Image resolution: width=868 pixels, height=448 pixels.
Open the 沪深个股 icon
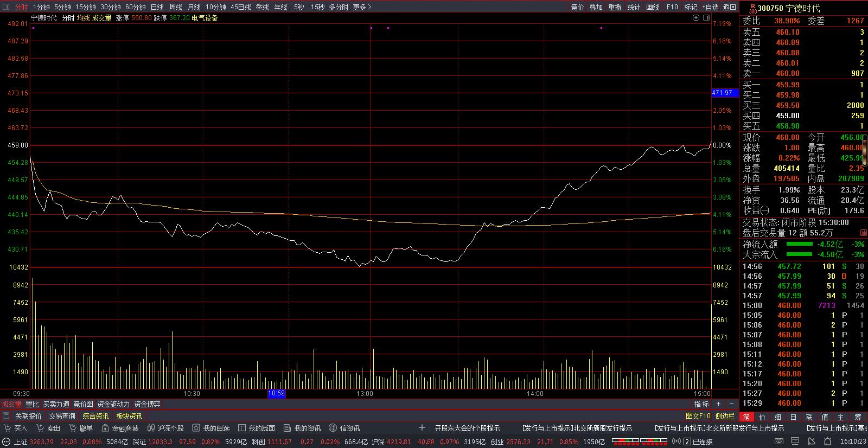pyautogui.click(x=151, y=428)
